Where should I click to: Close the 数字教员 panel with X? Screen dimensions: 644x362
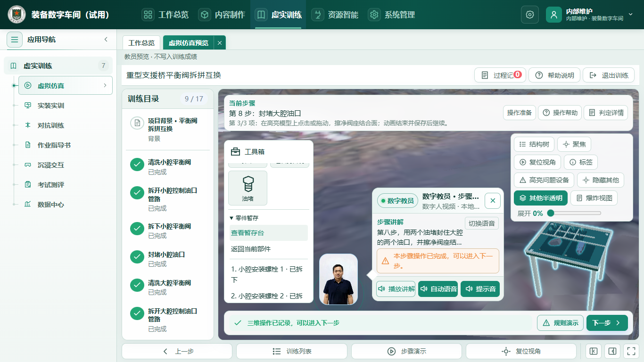click(x=493, y=201)
